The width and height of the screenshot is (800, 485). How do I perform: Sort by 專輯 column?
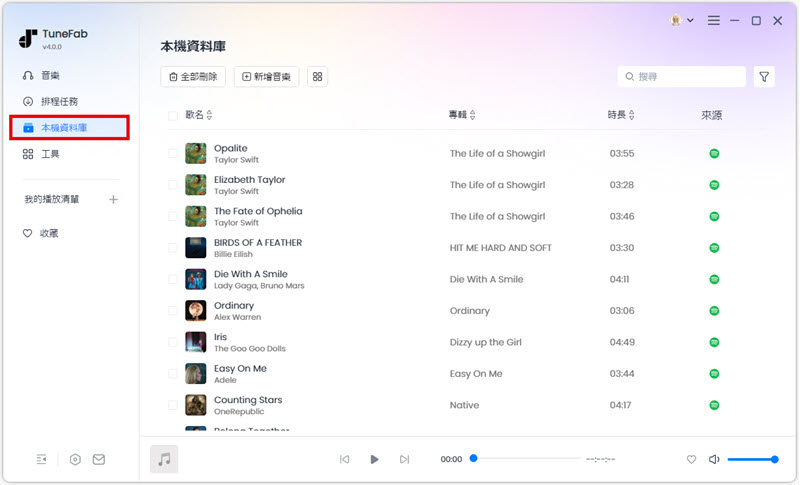coord(462,115)
